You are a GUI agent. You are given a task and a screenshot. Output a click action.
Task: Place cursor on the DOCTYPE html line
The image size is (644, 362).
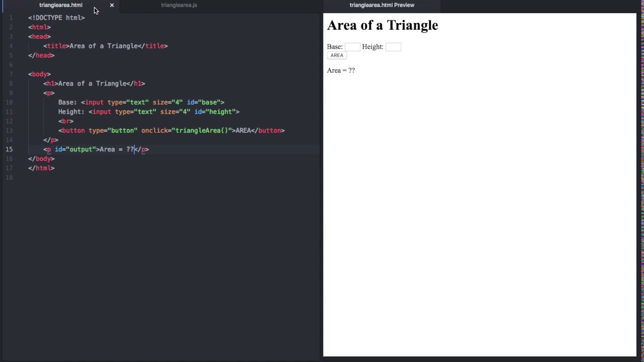(x=56, y=18)
